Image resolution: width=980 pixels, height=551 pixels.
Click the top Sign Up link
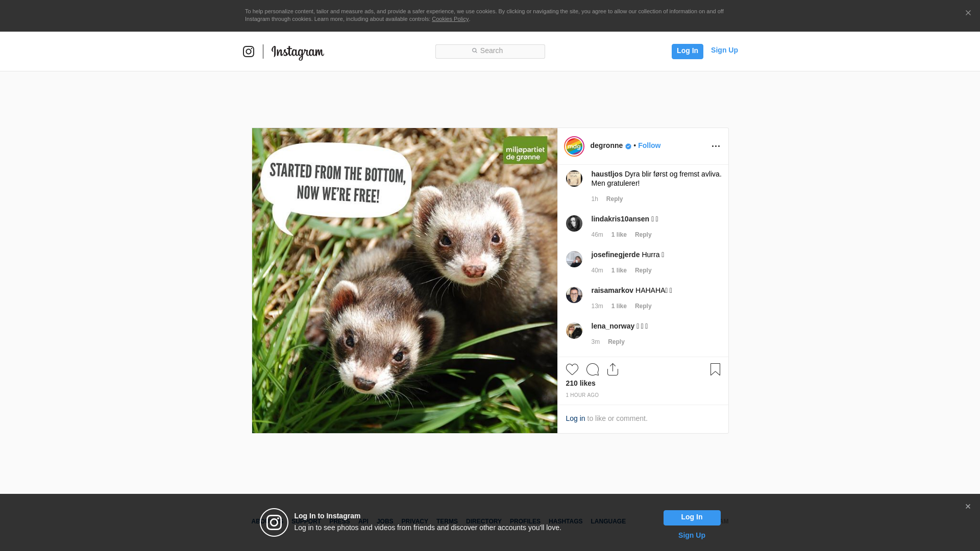(724, 50)
